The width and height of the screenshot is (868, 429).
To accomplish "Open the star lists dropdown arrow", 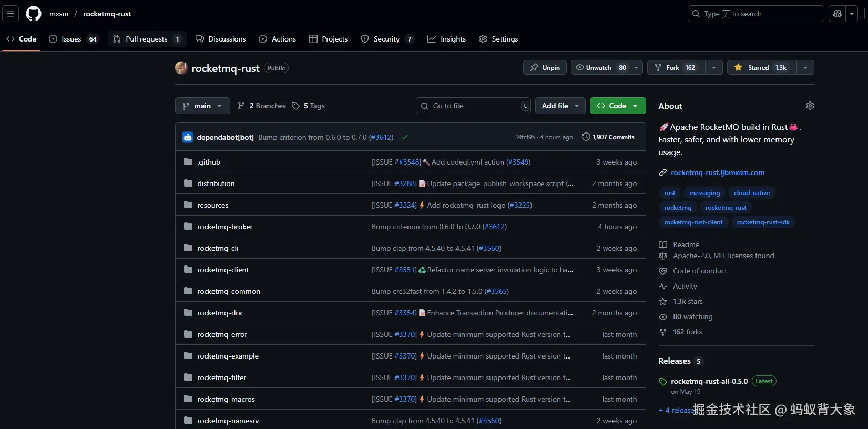I will click(805, 67).
